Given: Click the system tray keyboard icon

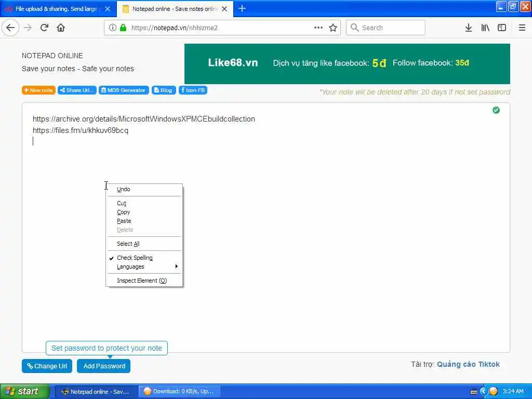Looking at the screenshot, I should tap(474, 392).
